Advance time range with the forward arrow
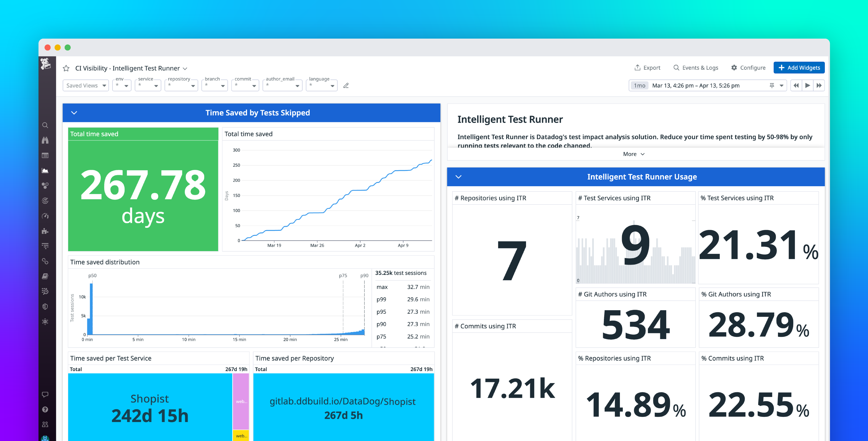This screenshot has height=441, width=868. pyautogui.click(x=807, y=85)
